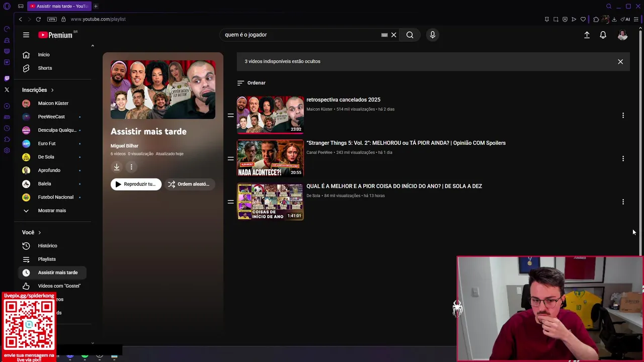The image size is (644, 362).
Task: Open the browser downloads icon
Action: (x=614, y=19)
